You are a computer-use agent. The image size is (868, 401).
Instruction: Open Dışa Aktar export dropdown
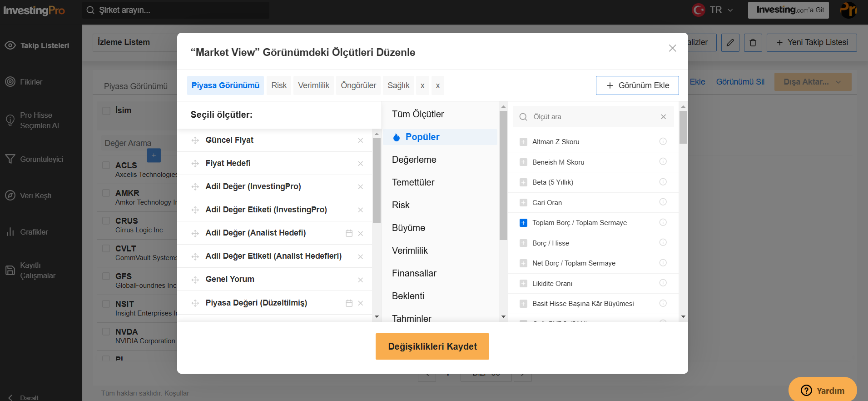pyautogui.click(x=813, y=82)
